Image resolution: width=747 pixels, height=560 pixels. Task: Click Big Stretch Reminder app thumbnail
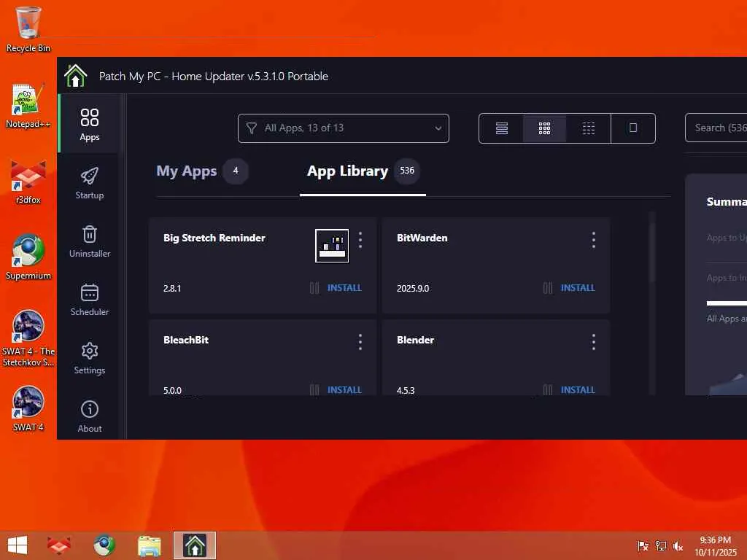point(332,246)
